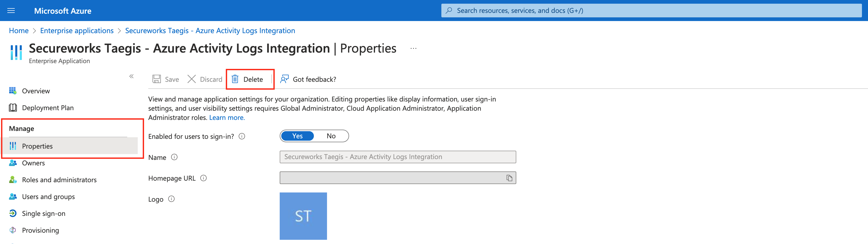
Task: Click the Delete trash can icon
Action: tap(235, 79)
